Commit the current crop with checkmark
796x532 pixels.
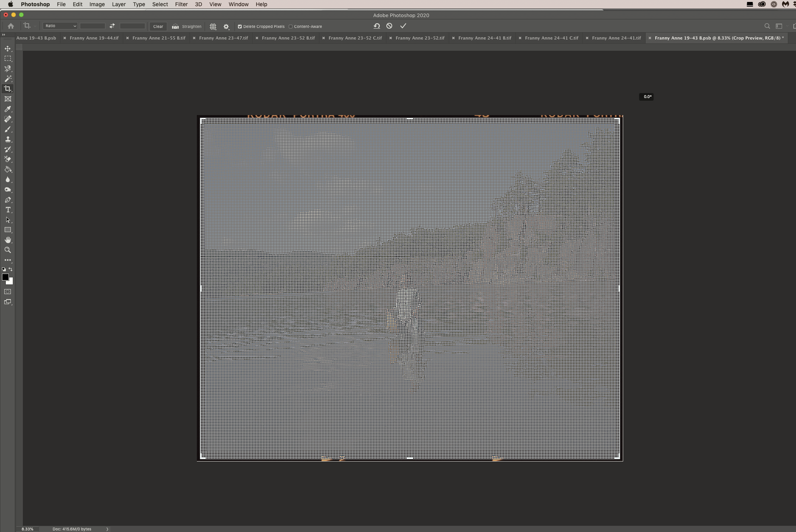(403, 26)
